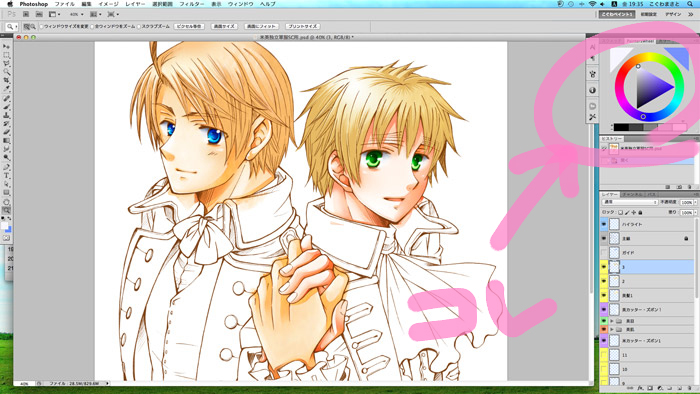Expand the 英肌 layer group
This screenshot has height=394, width=700.
pyautogui.click(x=612, y=329)
